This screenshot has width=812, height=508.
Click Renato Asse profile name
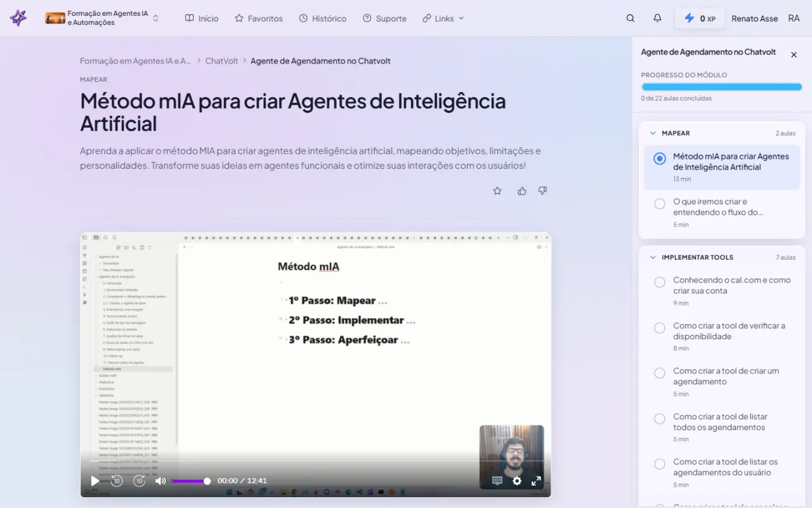pos(754,18)
